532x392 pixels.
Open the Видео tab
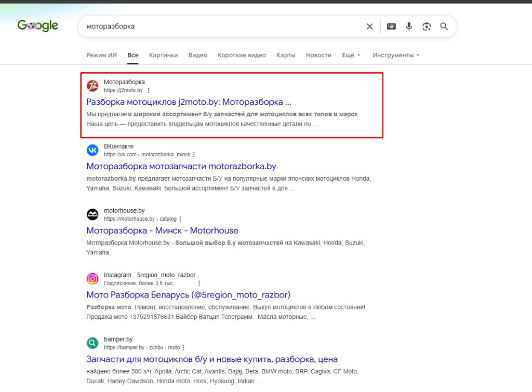(198, 55)
